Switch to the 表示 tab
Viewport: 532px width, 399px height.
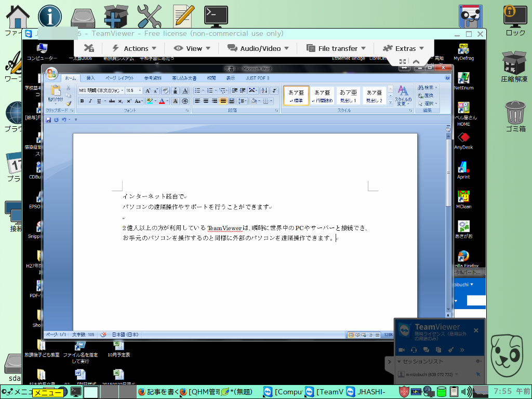click(230, 78)
